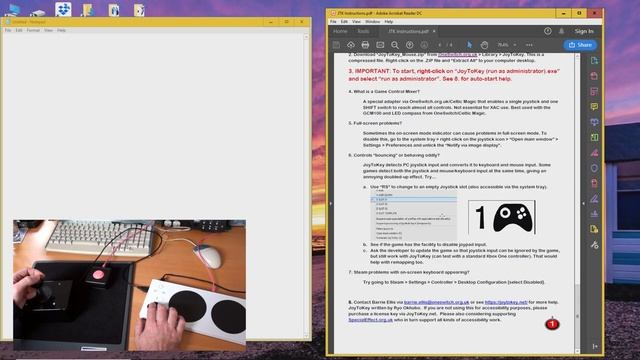
Task: Open Notepad Help menu
Action: pyautogui.click(x=61, y=30)
